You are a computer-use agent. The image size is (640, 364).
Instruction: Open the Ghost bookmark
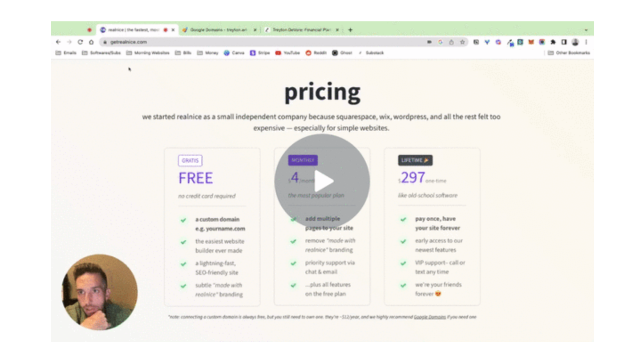pyautogui.click(x=342, y=53)
